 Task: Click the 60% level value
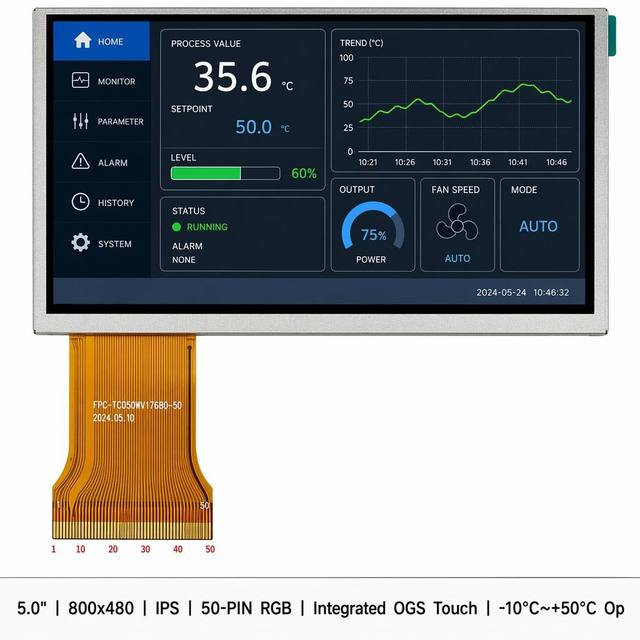304,173
